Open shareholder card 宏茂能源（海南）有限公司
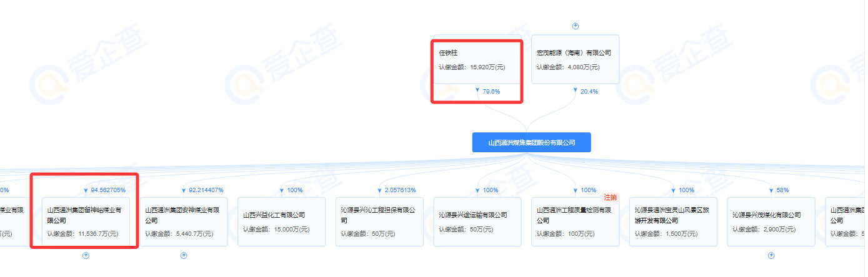This screenshot has height=277, width=868. (575, 59)
